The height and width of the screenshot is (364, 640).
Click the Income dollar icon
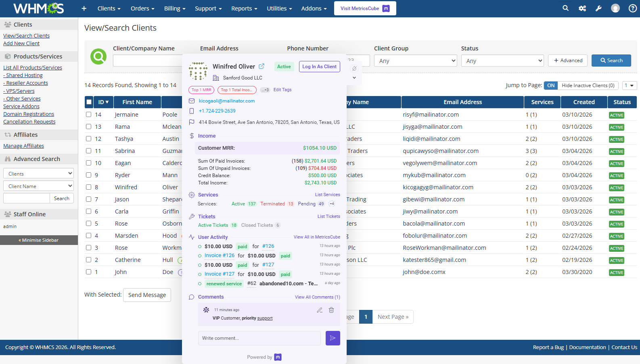click(192, 136)
